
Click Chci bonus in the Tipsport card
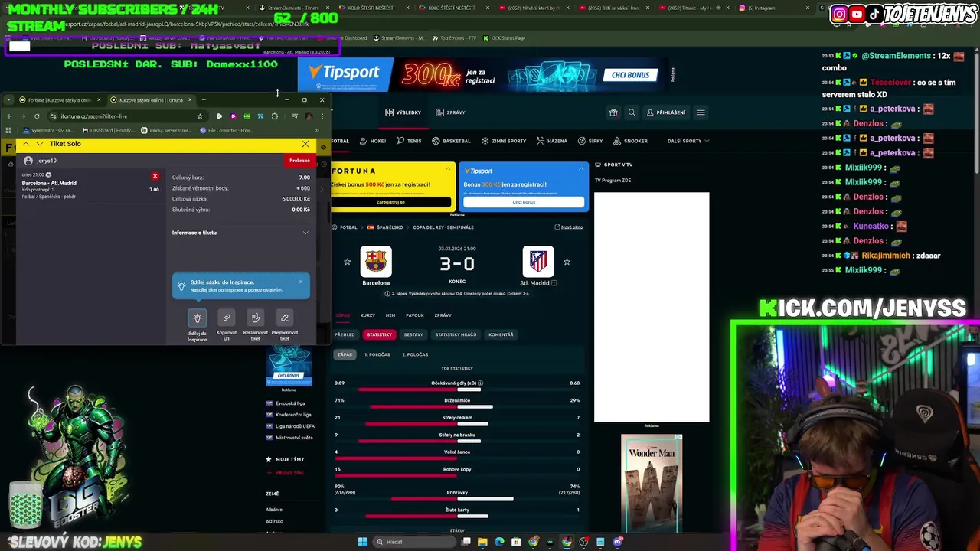pos(524,202)
